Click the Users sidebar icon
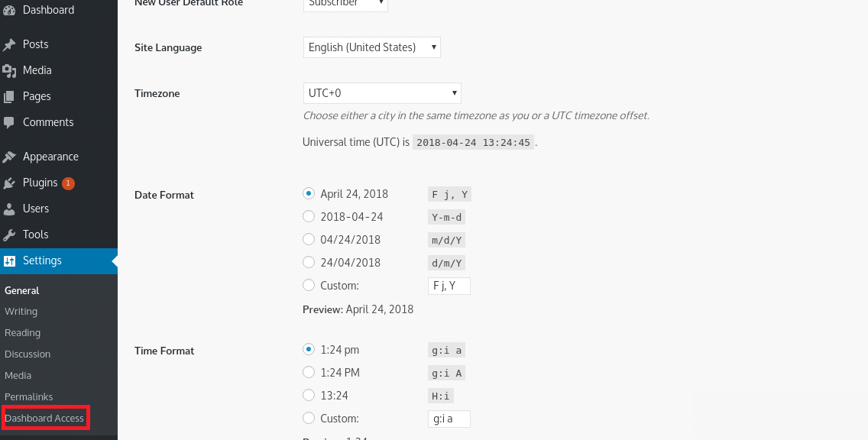Image resolution: width=868 pixels, height=440 pixels. point(9,209)
